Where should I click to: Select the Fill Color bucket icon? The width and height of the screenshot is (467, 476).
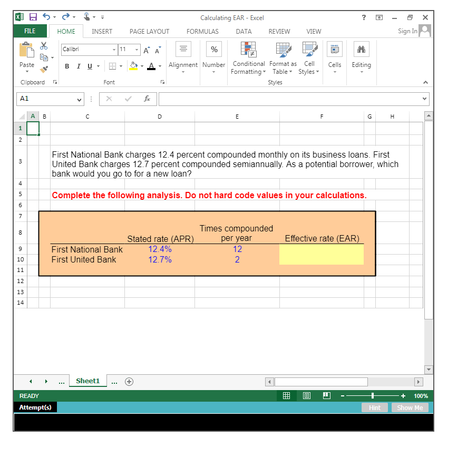pyautogui.click(x=133, y=66)
